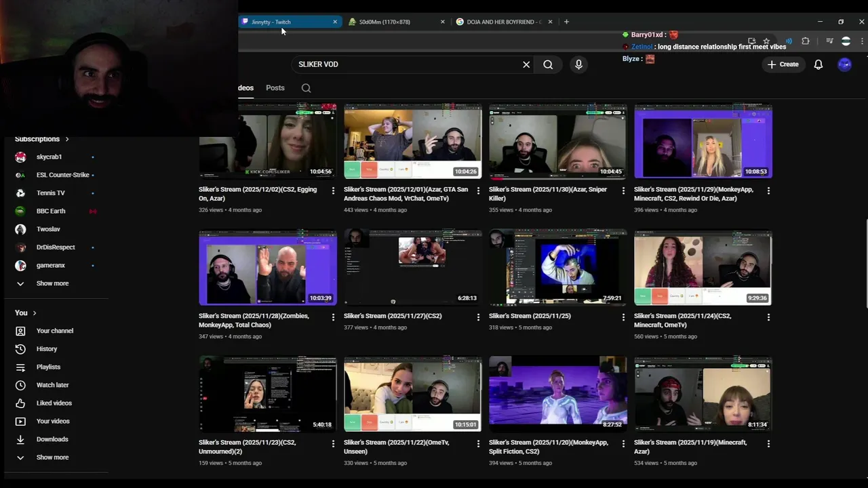This screenshot has width=868, height=488.
Task: Open Your videos in the sidebar
Action: tap(53, 421)
